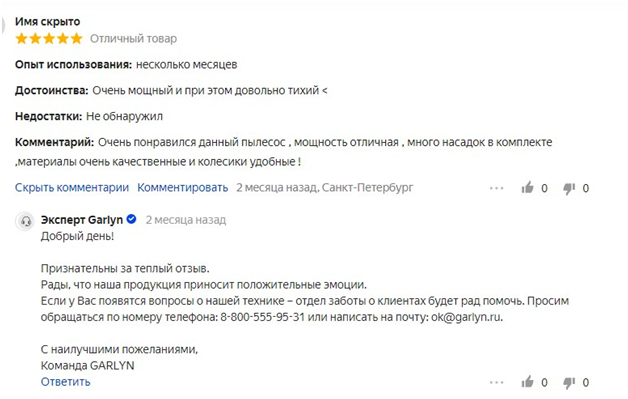Screen dimensions: 628x399
Task: Collapse replies via Скрыть комментарии
Action: (x=72, y=187)
